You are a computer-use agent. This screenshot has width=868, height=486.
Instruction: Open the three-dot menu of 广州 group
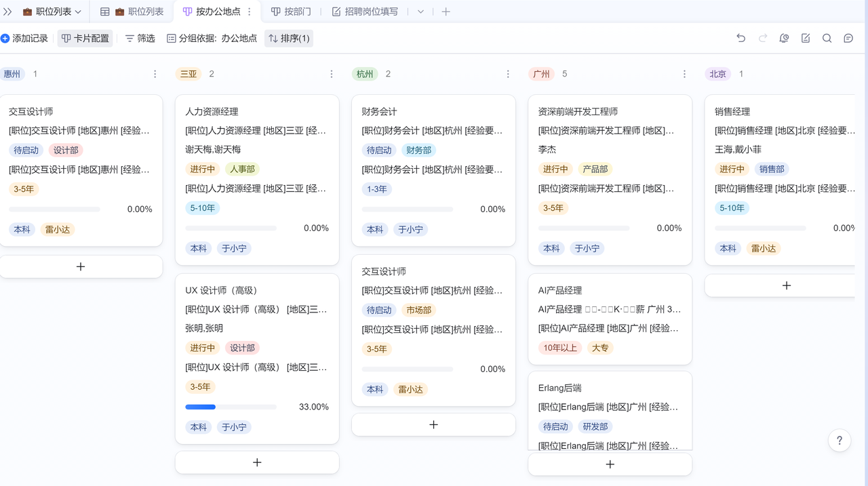pos(684,74)
